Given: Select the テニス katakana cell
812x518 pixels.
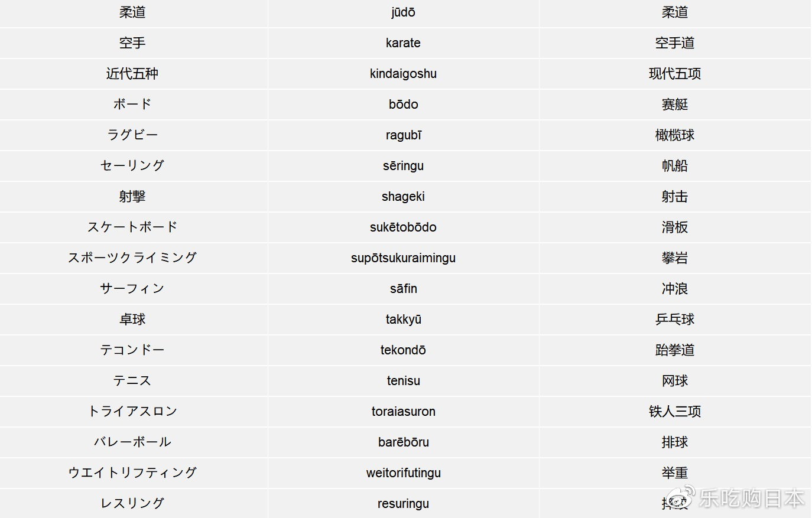Looking at the screenshot, I should point(132,381).
